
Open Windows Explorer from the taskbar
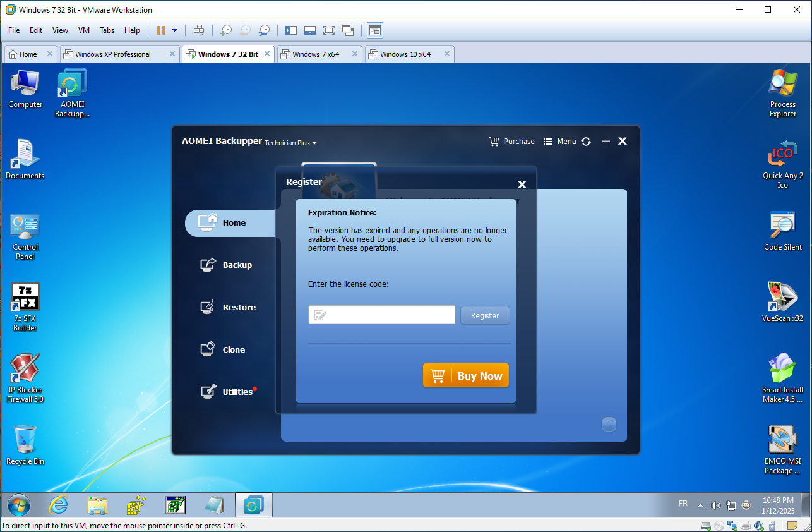click(97, 505)
